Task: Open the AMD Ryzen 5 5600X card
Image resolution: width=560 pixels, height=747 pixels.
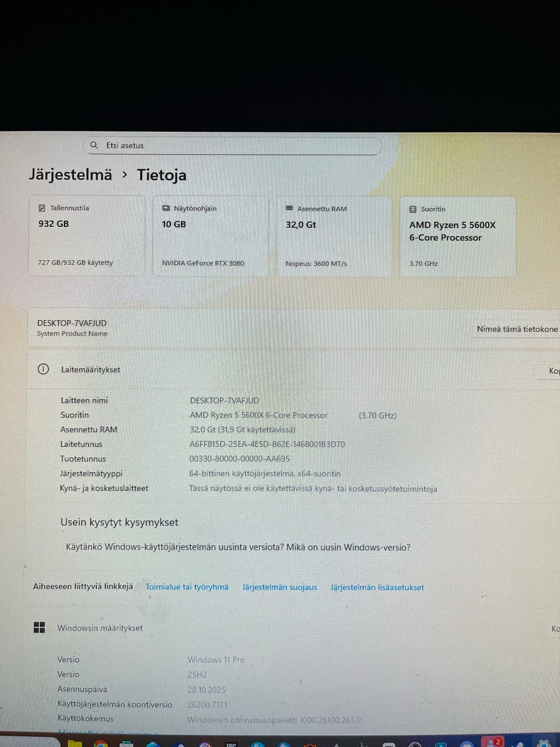Action: [x=458, y=236]
